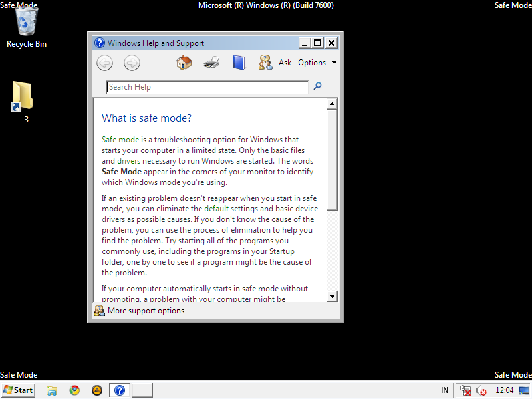Run search with the magnifier icon
Viewport: 532px width, 399px height.
tap(317, 86)
